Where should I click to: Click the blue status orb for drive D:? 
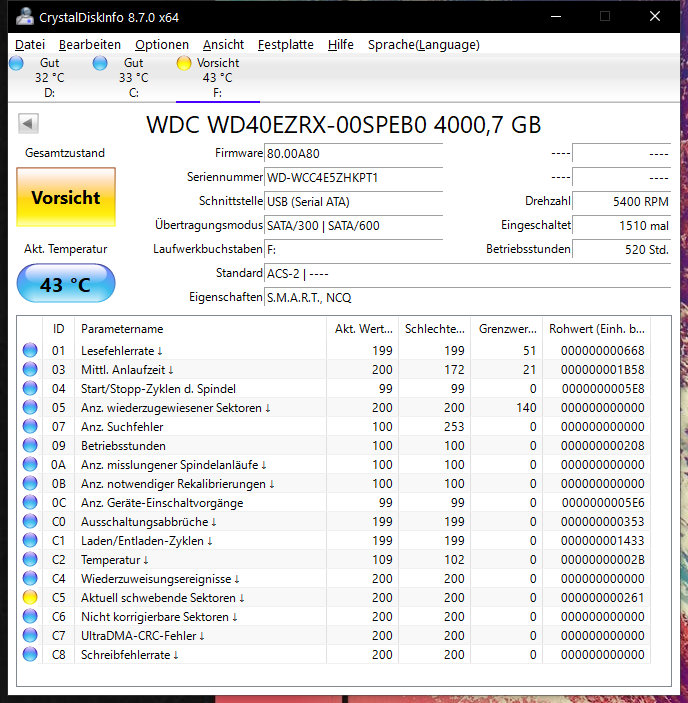tap(17, 63)
